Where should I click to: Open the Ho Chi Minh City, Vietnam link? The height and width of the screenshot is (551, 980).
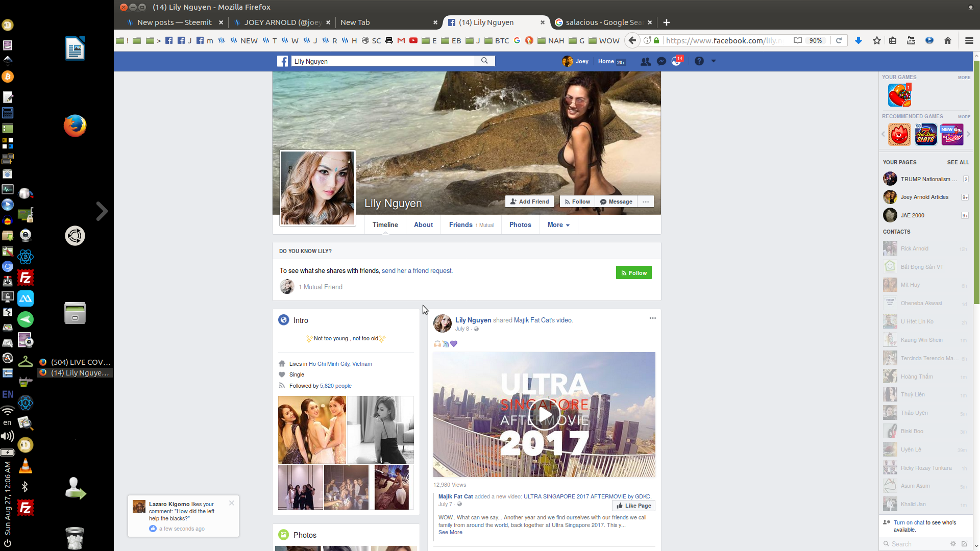pyautogui.click(x=340, y=364)
